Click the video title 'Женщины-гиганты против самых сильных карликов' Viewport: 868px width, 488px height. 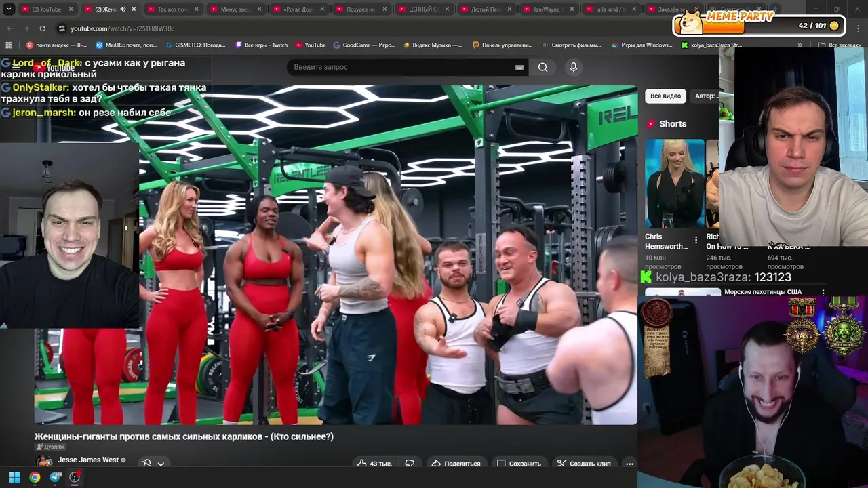tap(184, 436)
